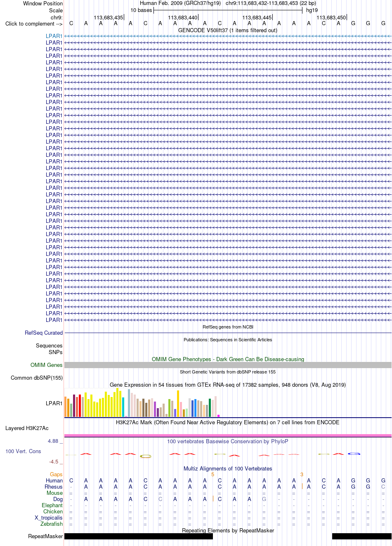
Task: Click the 'Common dbSNP(155)' track label
Action: click(x=37, y=378)
